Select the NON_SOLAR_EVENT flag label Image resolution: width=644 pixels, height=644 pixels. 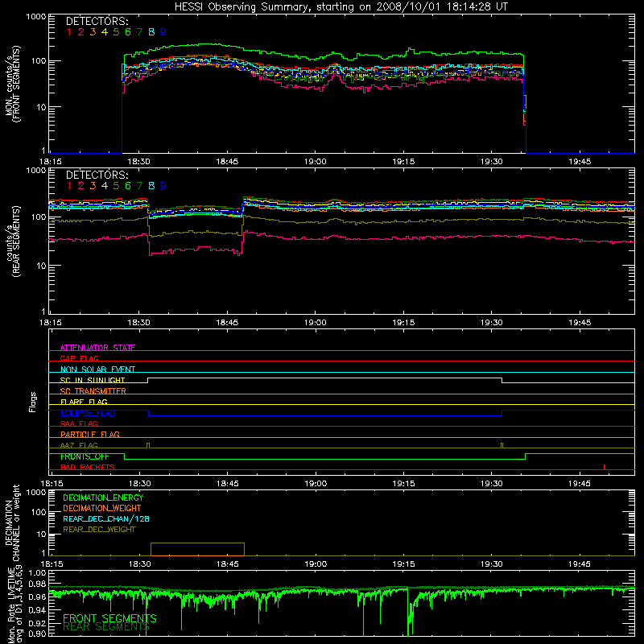pyautogui.click(x=97, y=369)
